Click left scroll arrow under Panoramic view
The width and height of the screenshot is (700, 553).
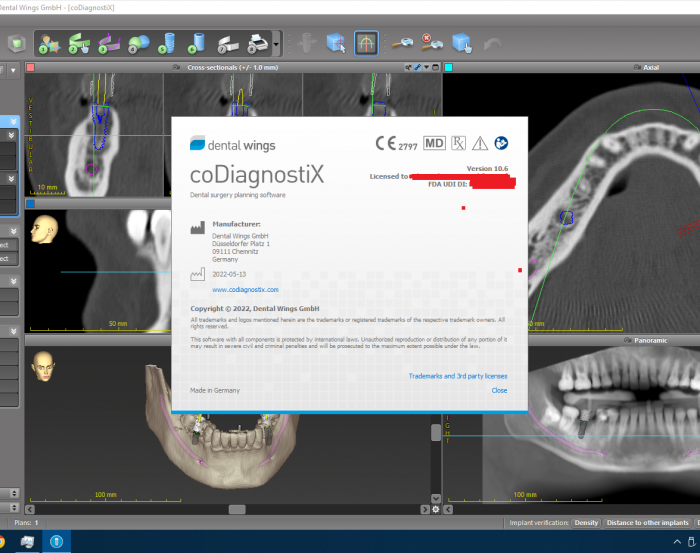click(x=448, y=509)
